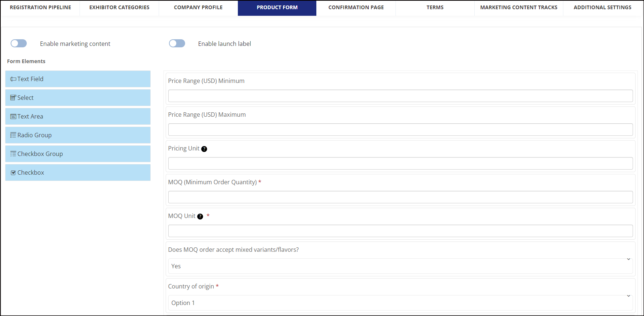This screenshot has width=644, height=316.
Task: Open Marketing Content Tracks tab
Action: point(519,8)
